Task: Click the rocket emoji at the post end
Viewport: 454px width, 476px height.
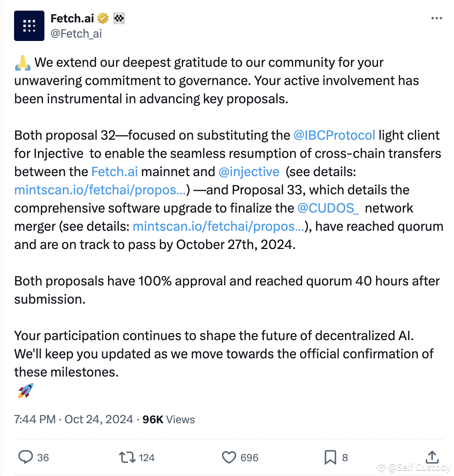Action: [x=26, y=389]
